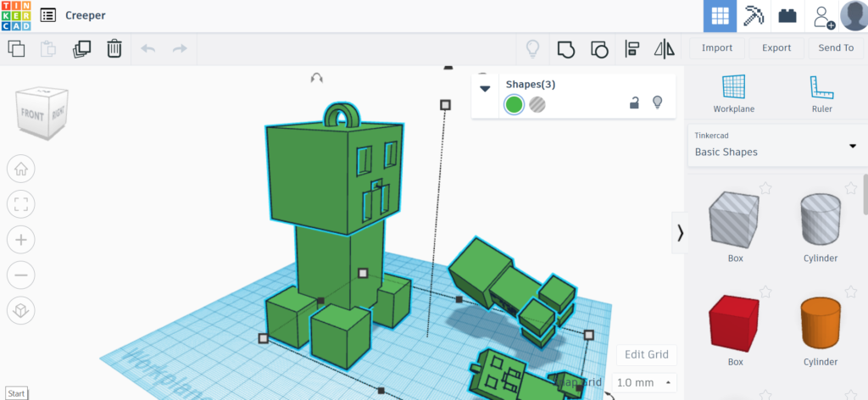
Task: Click the Duplicate and repeat icon
Action: pos(81,48)
